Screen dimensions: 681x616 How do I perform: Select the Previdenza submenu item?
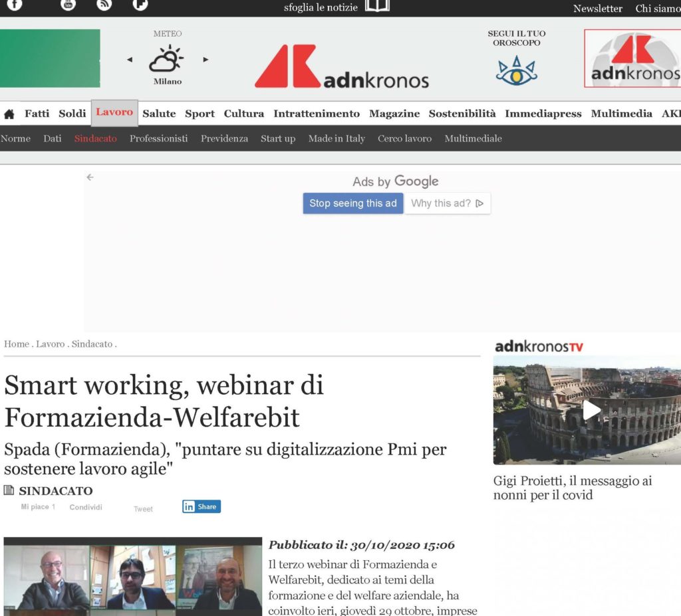[224, 138]
